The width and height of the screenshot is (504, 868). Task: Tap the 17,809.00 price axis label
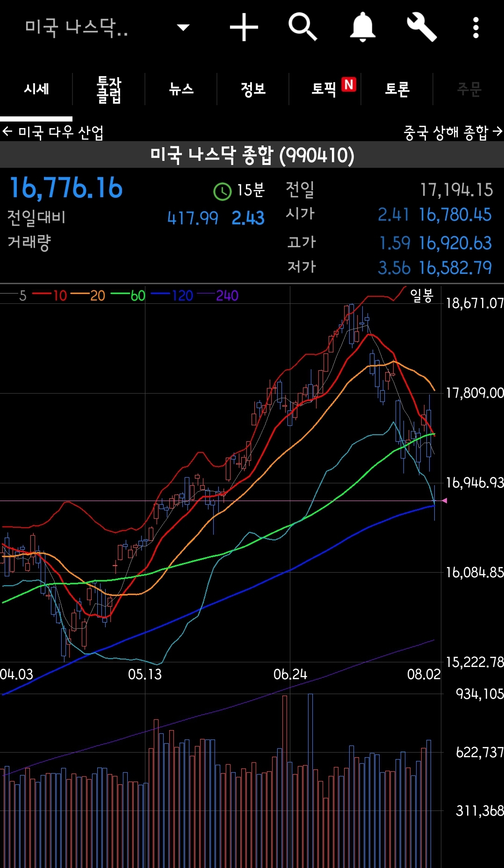[x=475, y=393]
